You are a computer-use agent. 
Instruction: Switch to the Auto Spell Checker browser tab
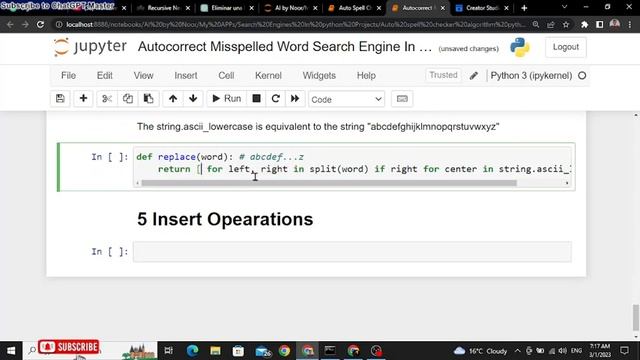pos(354,8)
